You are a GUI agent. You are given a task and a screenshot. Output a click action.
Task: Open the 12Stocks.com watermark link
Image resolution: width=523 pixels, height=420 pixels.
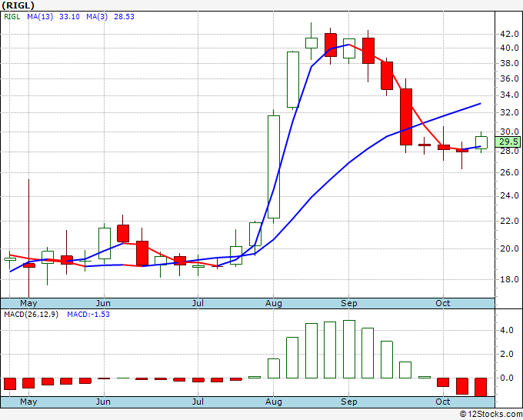pyautogui.click(x=489, y=414)
